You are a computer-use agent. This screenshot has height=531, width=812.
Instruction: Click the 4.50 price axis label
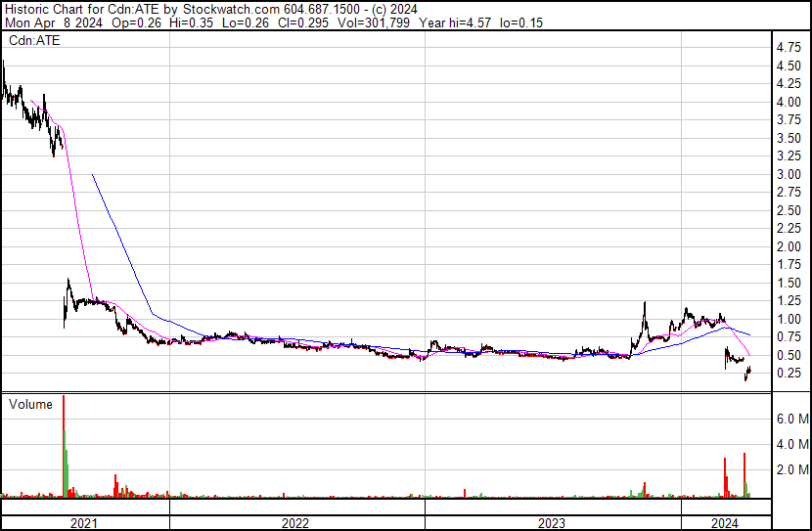coord(789,66)
